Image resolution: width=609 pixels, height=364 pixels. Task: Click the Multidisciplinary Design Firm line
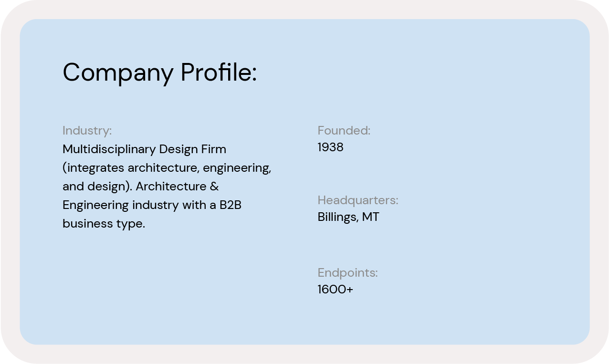coord(144,149)
